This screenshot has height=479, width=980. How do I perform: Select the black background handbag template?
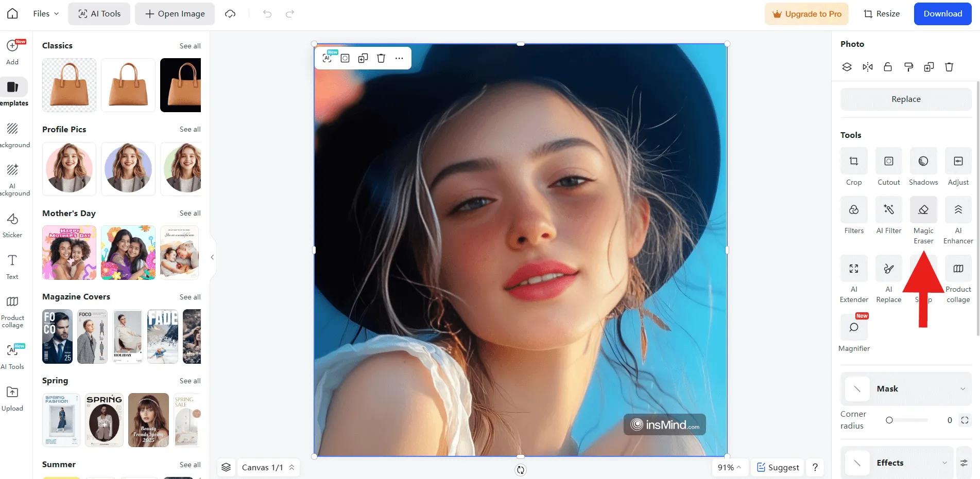[180, 85]
